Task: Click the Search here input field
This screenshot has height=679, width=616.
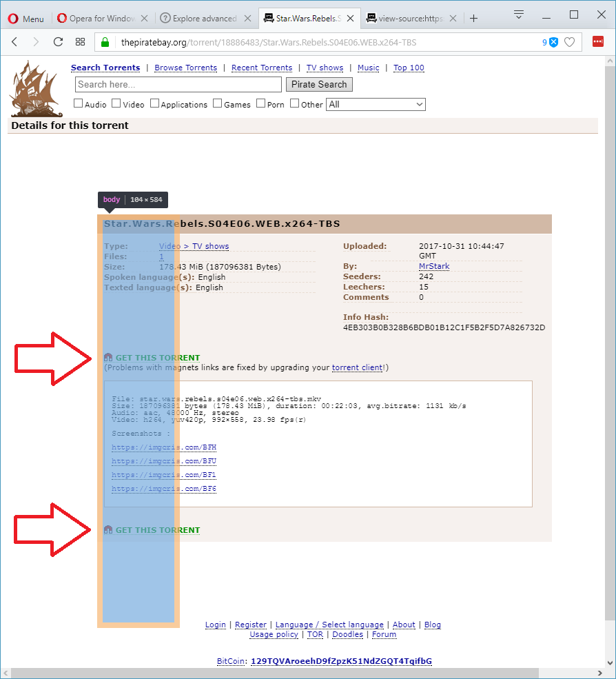Action: [x=178, y=84]
